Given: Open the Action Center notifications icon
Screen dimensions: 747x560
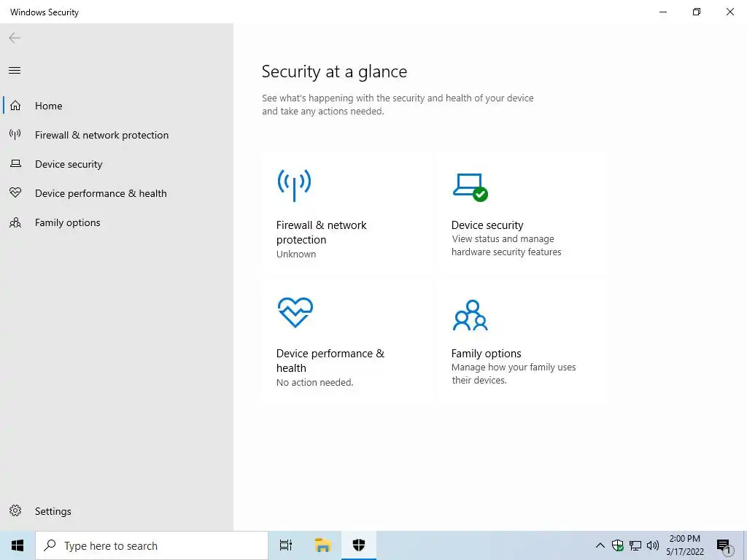Looking at the screenshot, I should (724, 545).
